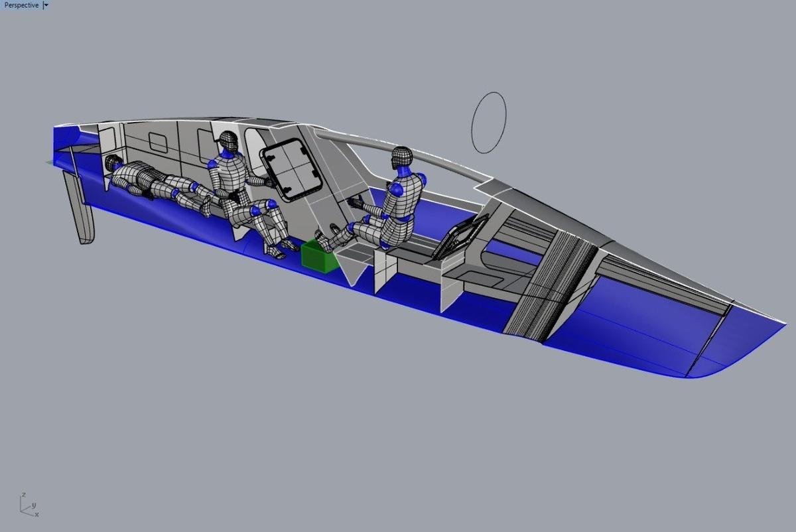The width and height of the screenshot is (796, 532).
Task: Click the XYZ world axis icon
Action: point(27,505)
